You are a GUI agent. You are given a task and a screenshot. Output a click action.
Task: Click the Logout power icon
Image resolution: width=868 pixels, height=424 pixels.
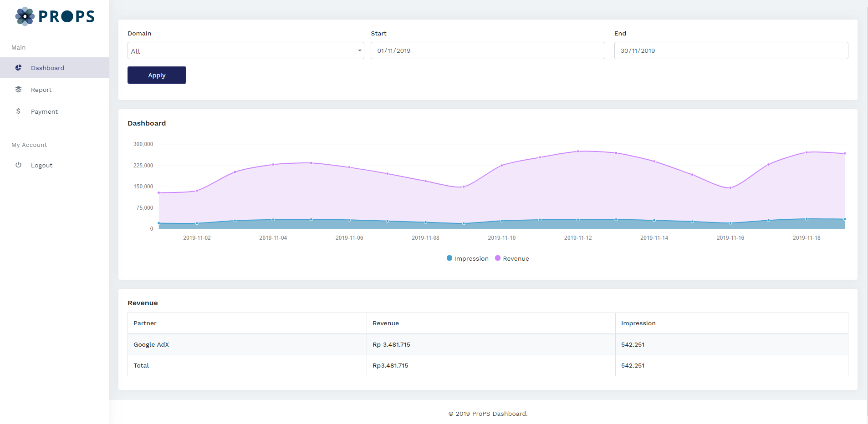click(x=18, y=165)
